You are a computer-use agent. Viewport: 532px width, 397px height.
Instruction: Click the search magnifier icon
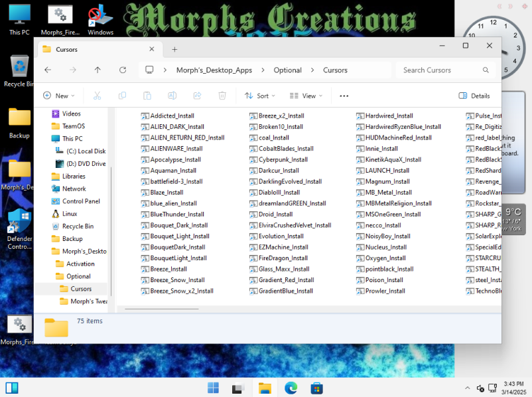[486, 70]
